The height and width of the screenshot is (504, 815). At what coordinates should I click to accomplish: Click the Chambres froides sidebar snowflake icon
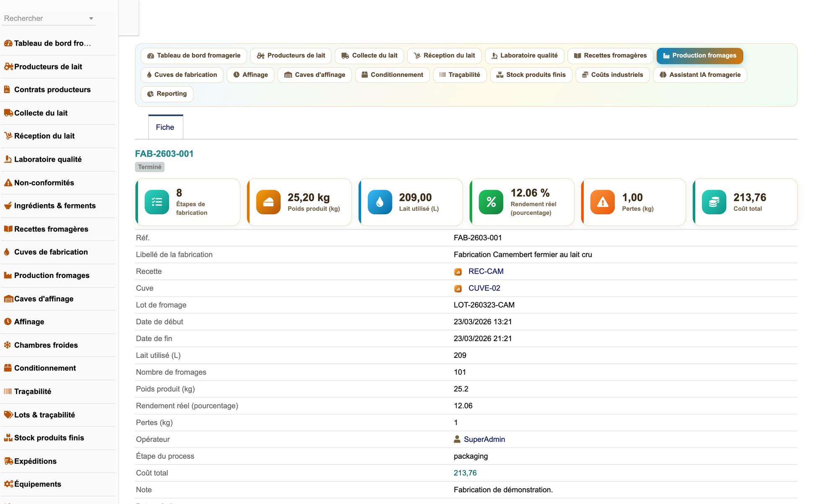[8, 345]
